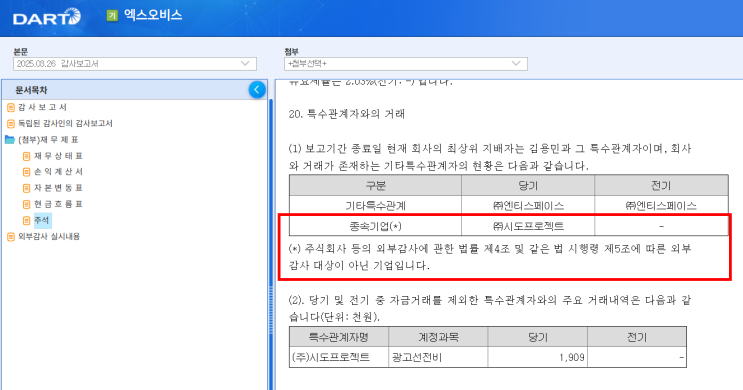This screenshot has height=390, width=743.
Task: Click the 특수관계자명 header cell
Action: [339, 337]
